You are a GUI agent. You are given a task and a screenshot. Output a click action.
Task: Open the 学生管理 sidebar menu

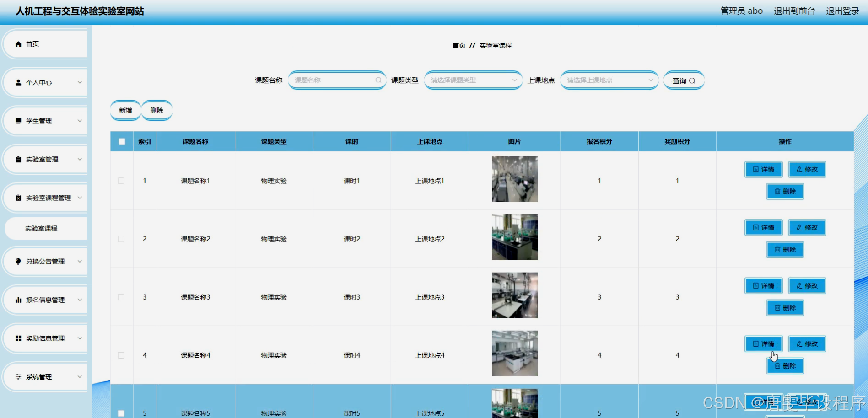(45, 121)
